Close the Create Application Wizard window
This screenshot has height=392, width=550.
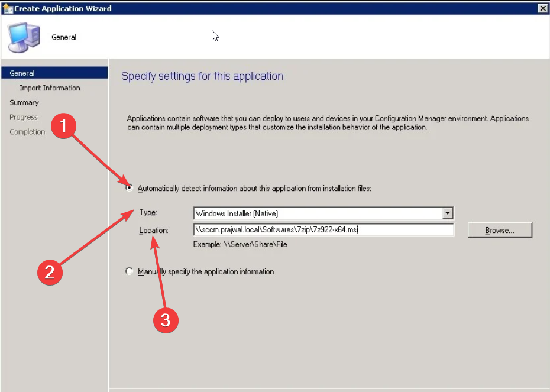pyautogui.click(x=542, y=8)
